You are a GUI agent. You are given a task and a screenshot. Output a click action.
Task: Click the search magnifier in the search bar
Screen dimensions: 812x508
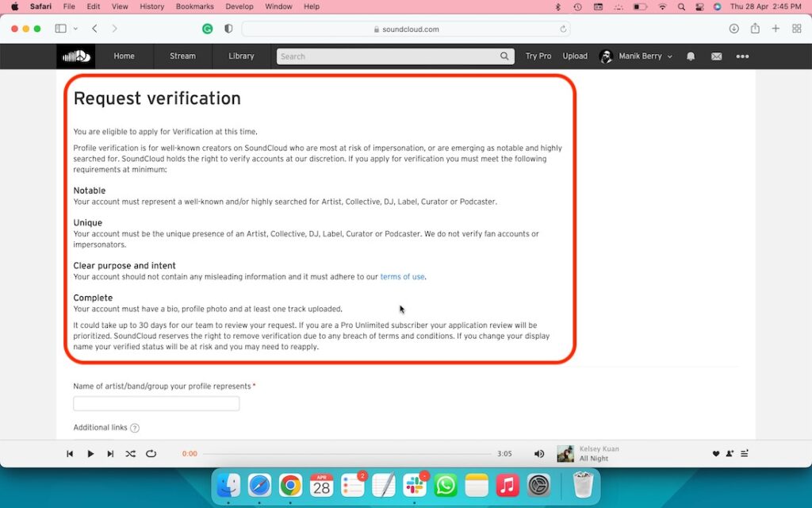pos(504,56)
